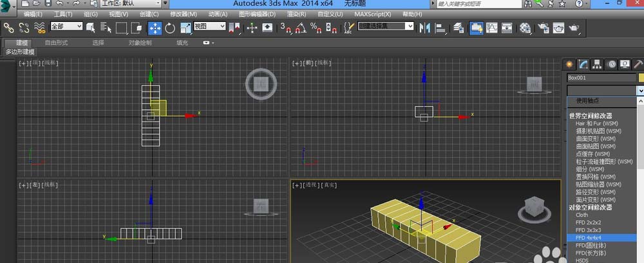Toggle the Window/Crossing selection icon
The image size is (644, 263).
pyautogui.click(x=137, y=28)
